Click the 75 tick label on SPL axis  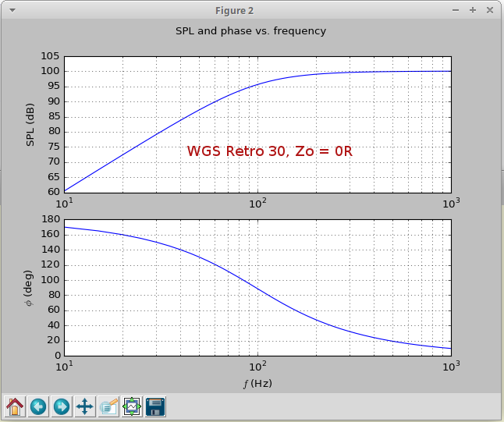[54, 147]
